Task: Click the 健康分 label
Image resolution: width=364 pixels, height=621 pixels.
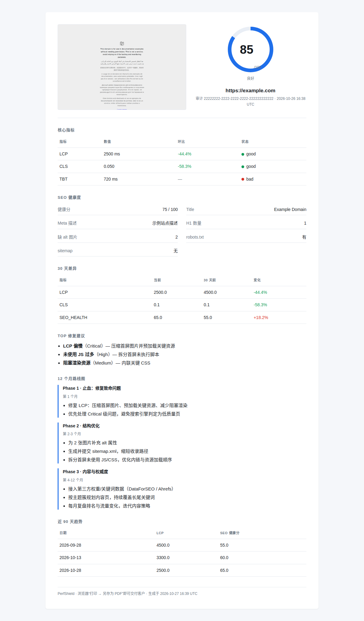Action: [64, 209]
